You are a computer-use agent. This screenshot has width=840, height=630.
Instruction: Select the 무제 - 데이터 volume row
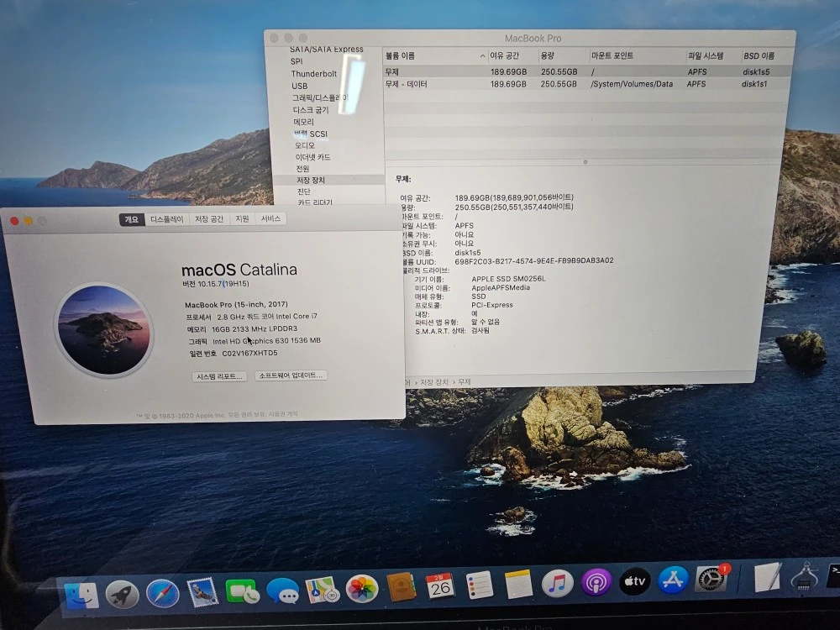(587, 84)
